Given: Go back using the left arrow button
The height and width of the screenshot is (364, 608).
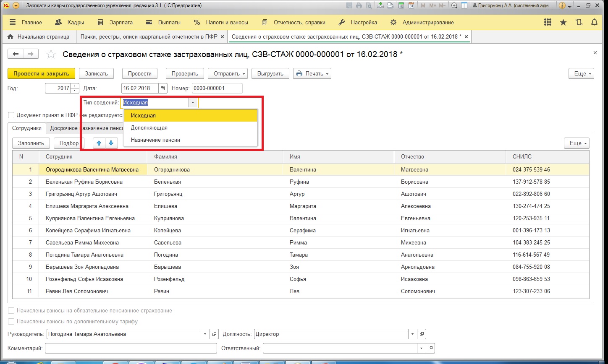Looking at the screenshot, I should 16,54.
